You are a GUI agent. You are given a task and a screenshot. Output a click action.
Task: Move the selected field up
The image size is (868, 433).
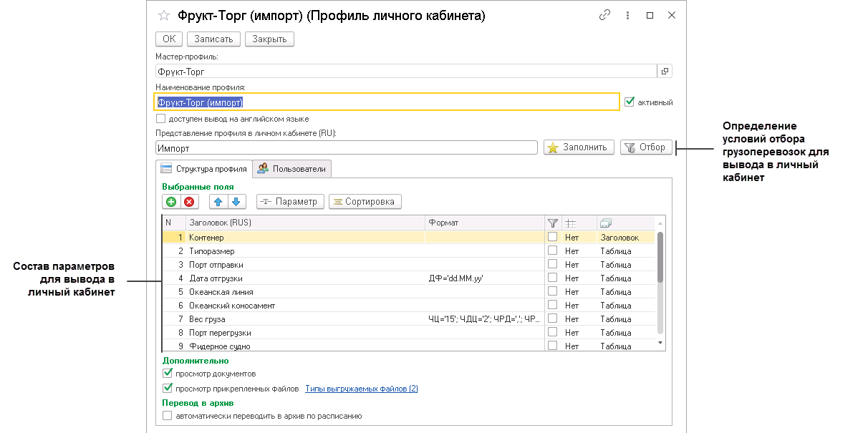tap(218, 202)
